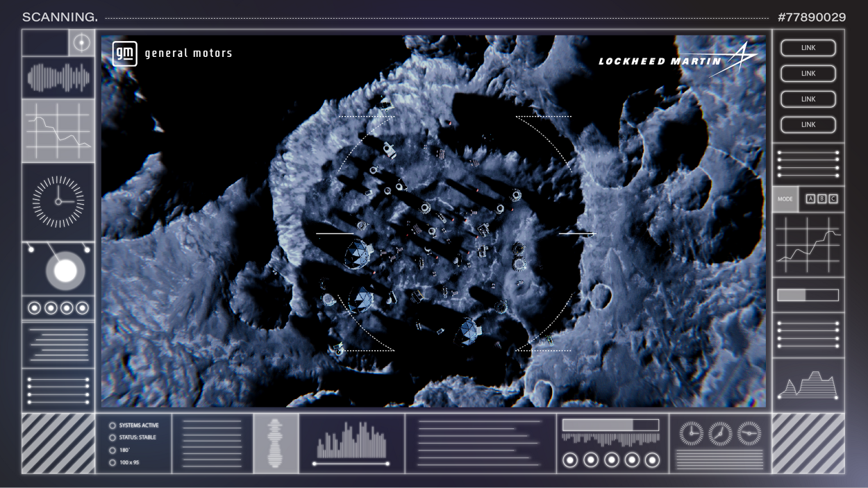Select the crosshair targeting icon top left
Viewport: 868px width, 488px height.
[x=81, y=42]
